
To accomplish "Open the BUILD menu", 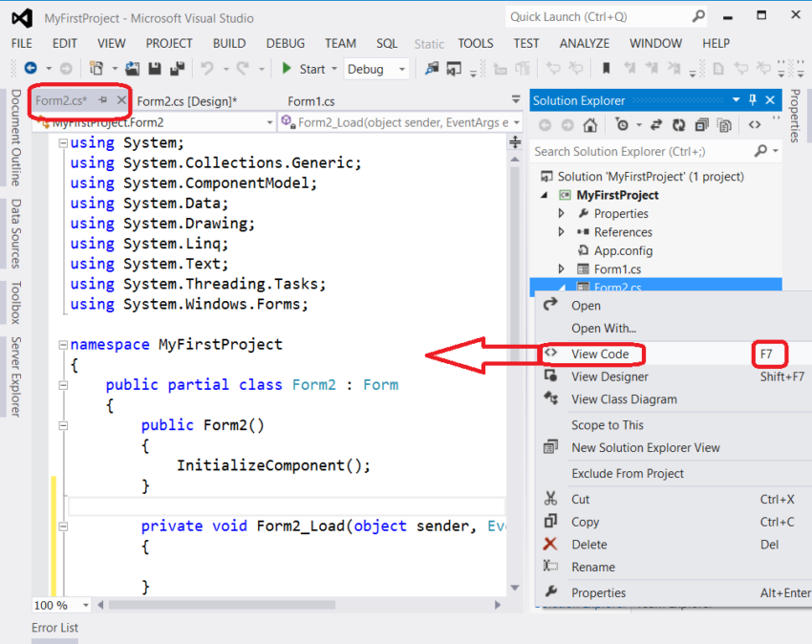I will pyautogui.click(x=229, y=43).
